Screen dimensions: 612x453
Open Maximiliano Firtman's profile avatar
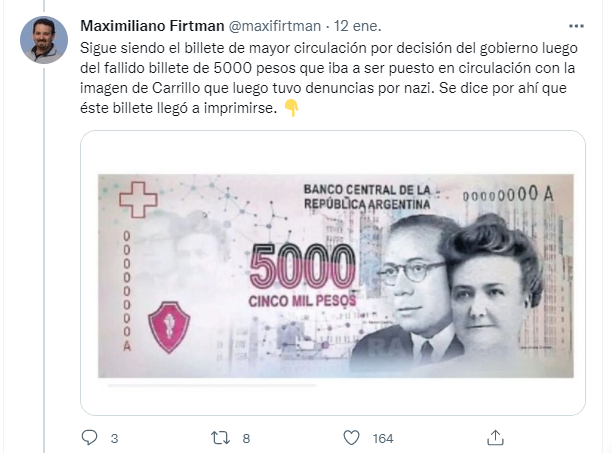click(44, 40)
